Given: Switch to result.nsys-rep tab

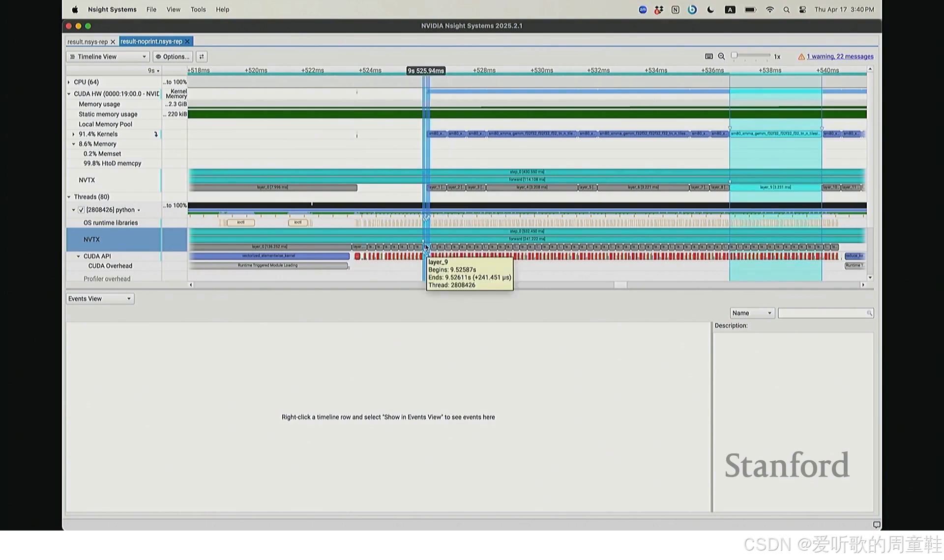Looking at the screenshot, I should [88, 42].
